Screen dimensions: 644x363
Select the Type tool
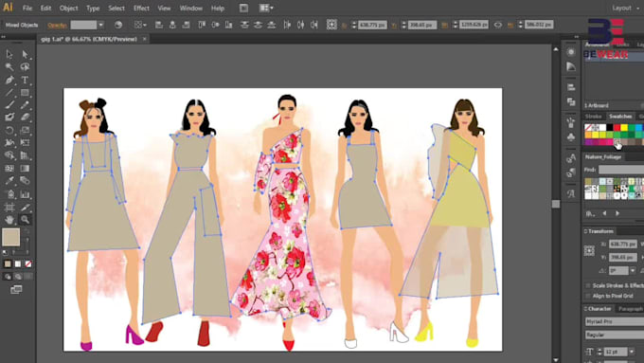point(25,80)
